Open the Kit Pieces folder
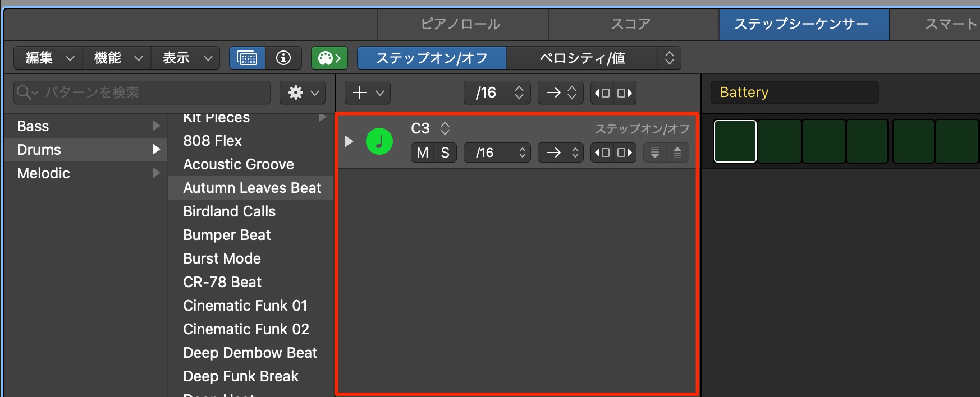980x397 pixels. (251, 118)
